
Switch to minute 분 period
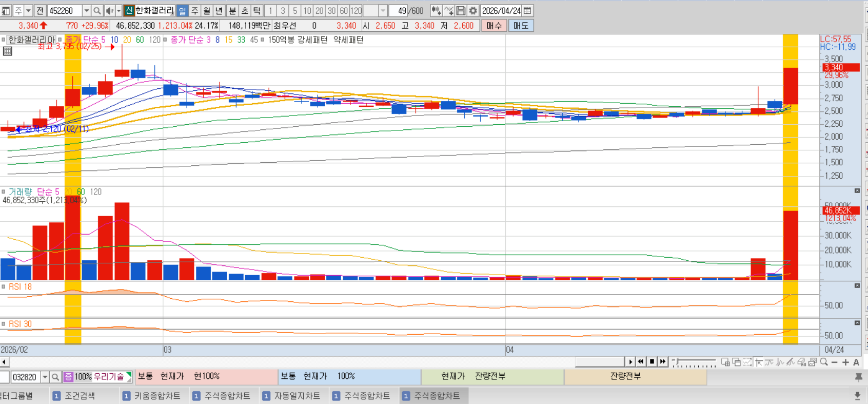coord(232,11)
